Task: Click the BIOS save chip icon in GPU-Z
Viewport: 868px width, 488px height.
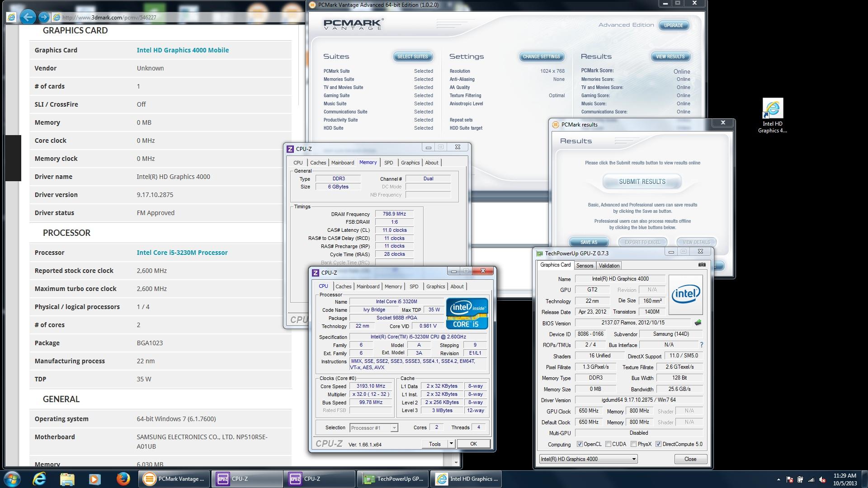Action: (x=698, y=323)
